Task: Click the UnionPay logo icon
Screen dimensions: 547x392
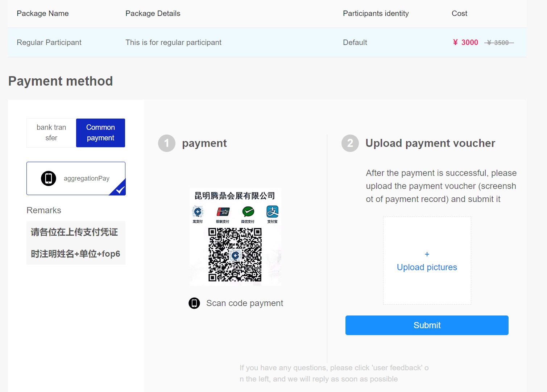Action: [223, 212]
